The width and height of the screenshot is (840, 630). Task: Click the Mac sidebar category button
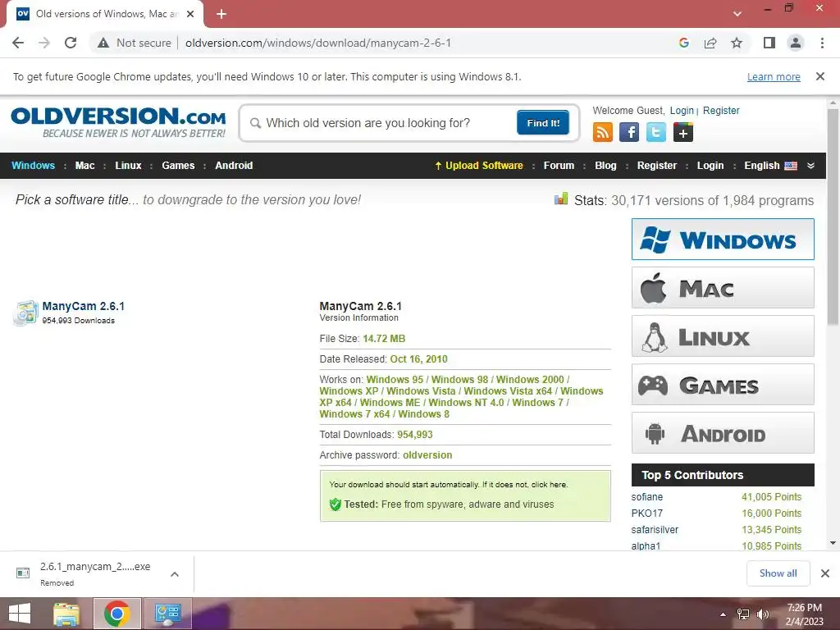[723, 288]
